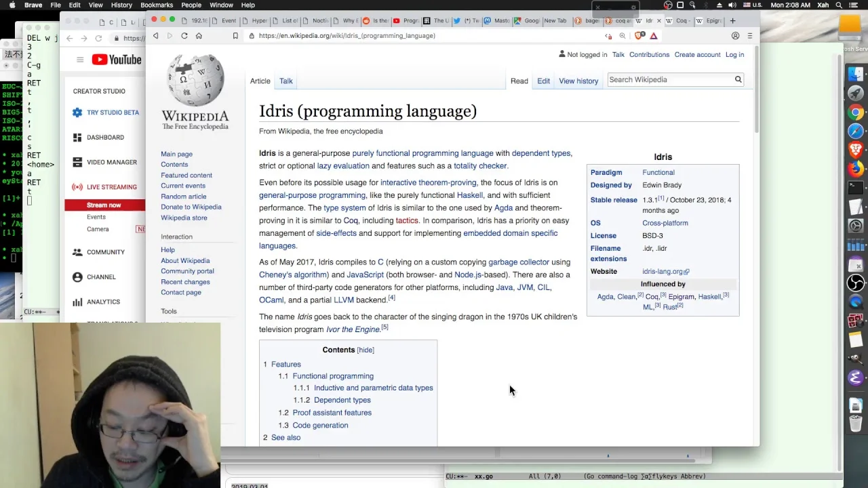Open Safari from the dock

(x=856, y=131)
